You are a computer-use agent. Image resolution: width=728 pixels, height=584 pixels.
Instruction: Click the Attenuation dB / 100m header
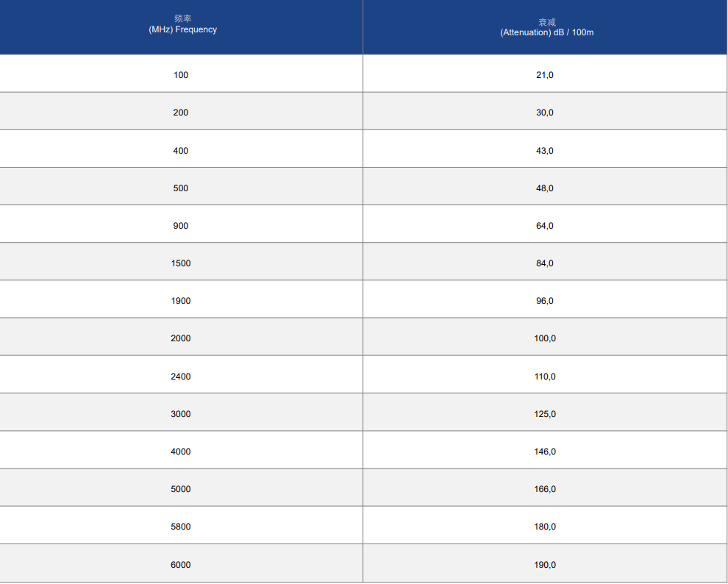(545, 27)
